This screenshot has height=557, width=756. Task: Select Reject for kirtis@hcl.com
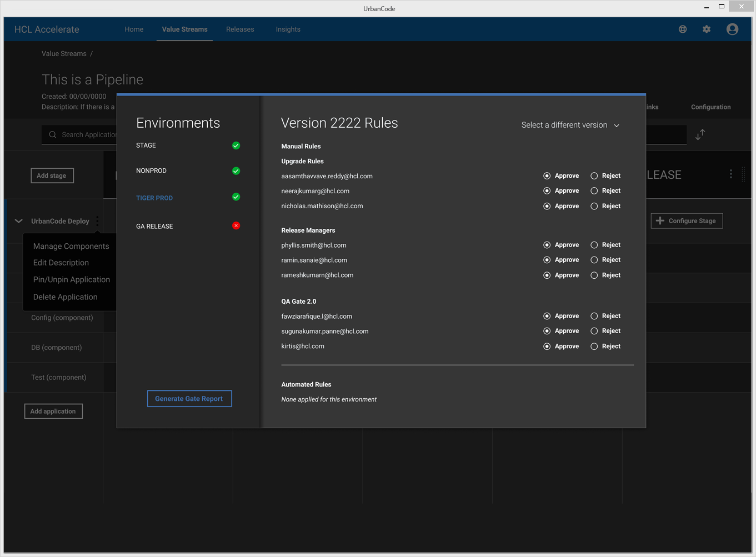point(594,347)
